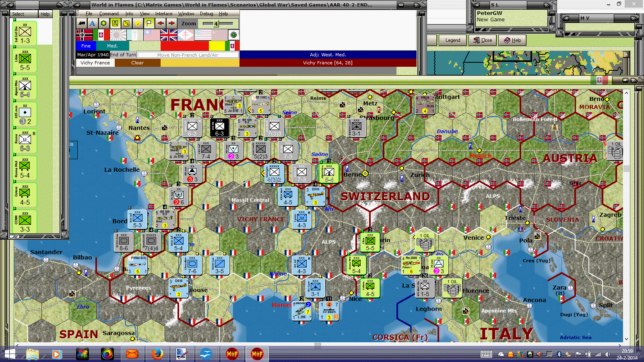The width and height of the screenshot is (644, 362).
Task: Open File Explorer from the taskbar
Action: (x=33, y=354)
